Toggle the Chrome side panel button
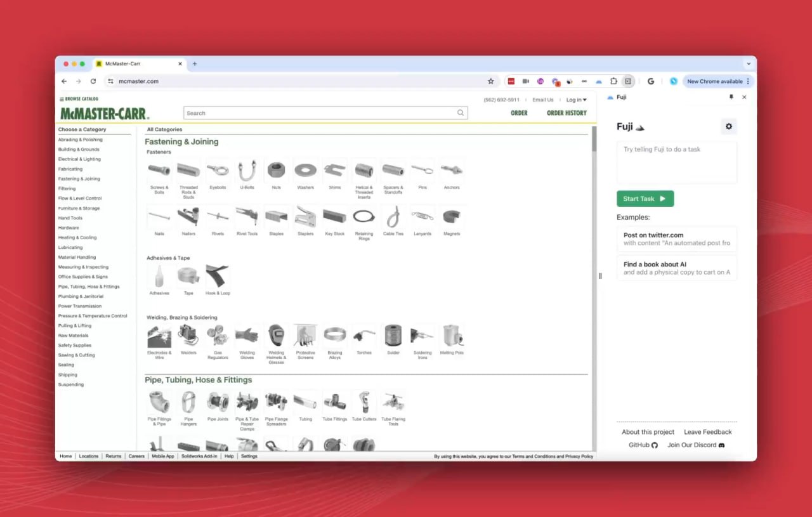This screenshot has height=517, width=812. coord(628,81)
